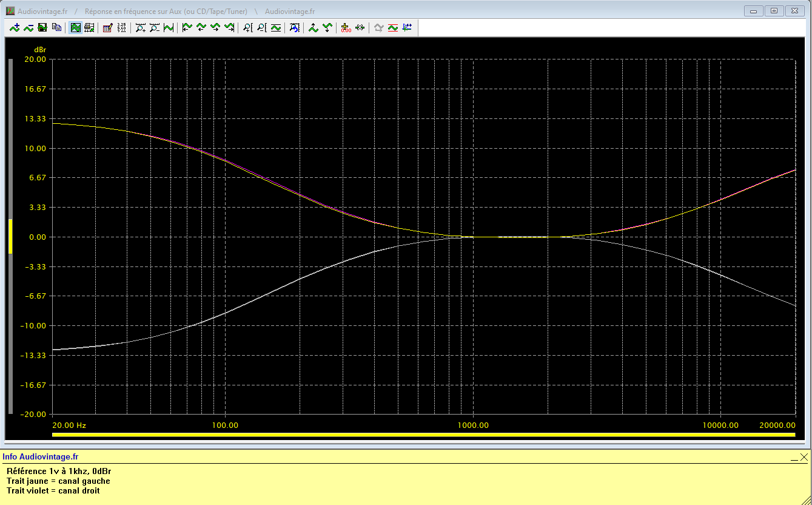Click 'Référence 1v à 1khz, 0dBr' line
812x505 pixels.
(x=59, y=471)
